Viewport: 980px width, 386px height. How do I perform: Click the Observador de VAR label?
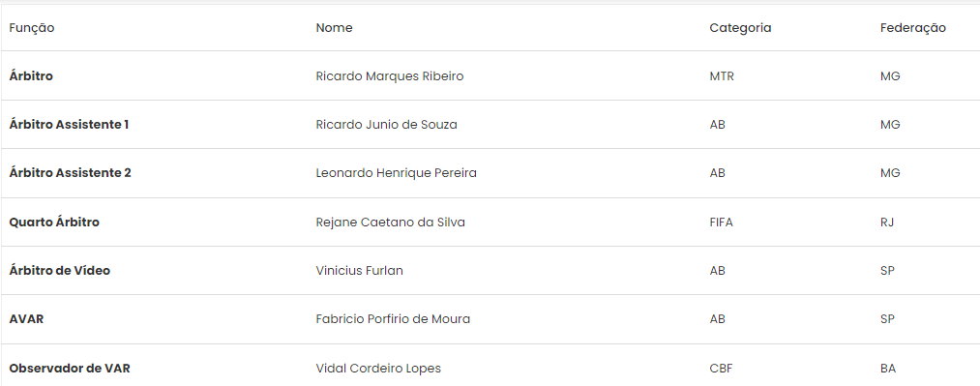(x=70, y=369)
